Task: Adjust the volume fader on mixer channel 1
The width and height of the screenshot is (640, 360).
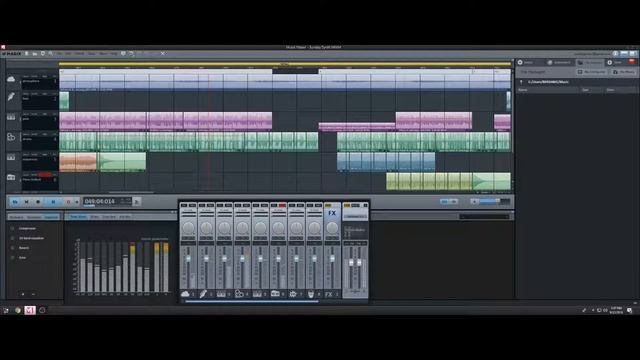Action: [x=188, y=259]
